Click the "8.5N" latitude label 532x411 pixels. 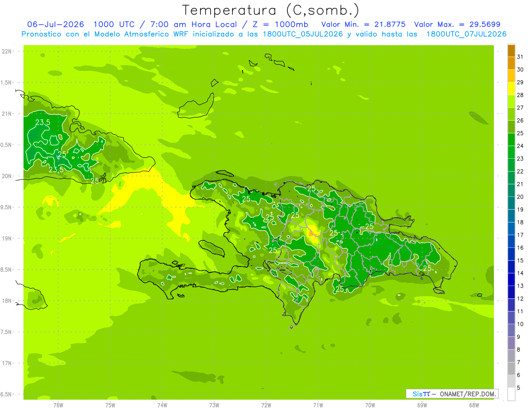(7, 270)
